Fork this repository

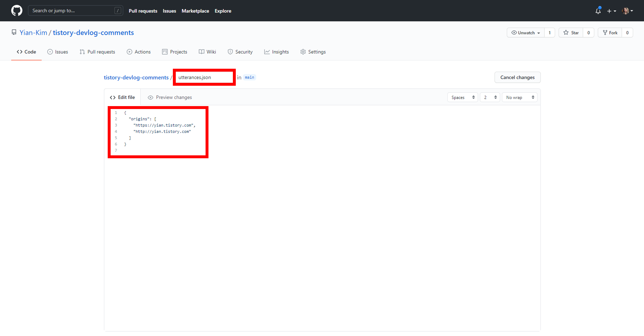(610, 33)
